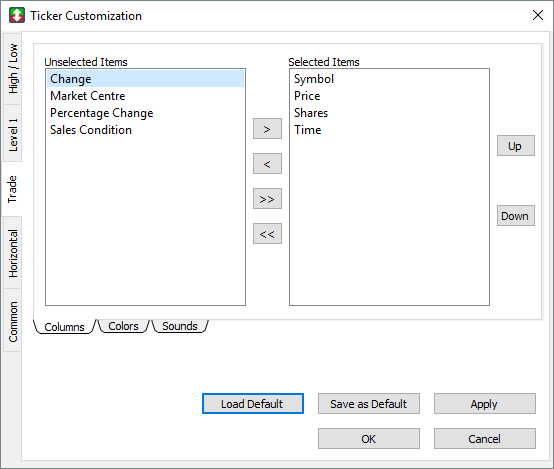The width and height of the screenshot is (554, 469).
Task: Move selected column Up
Action: pyautogui.click(x=515, y=146)
